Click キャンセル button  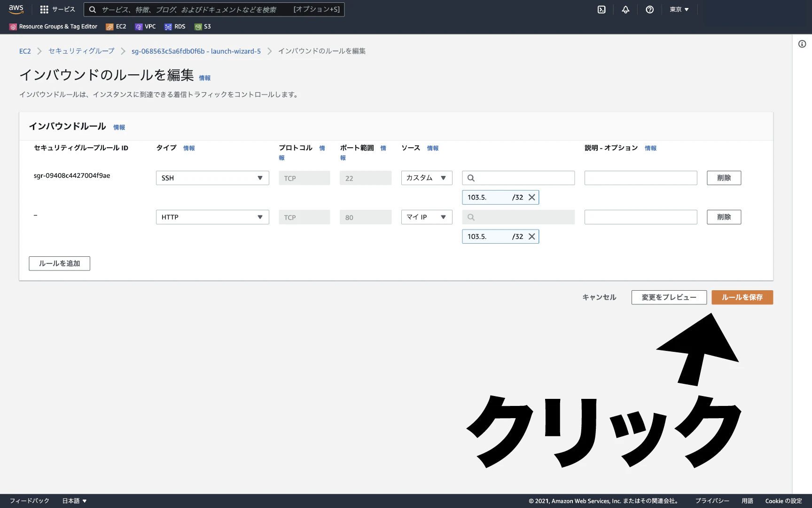click(x=599, y=297)
